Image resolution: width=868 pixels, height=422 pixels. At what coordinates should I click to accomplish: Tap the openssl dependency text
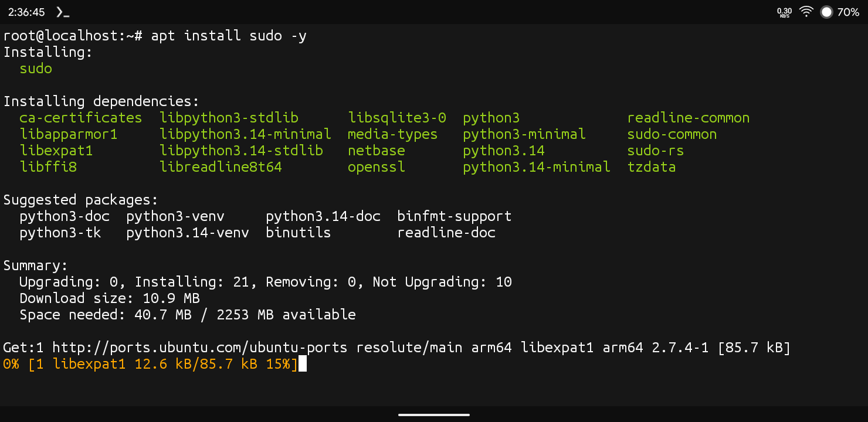coord(377,167)
